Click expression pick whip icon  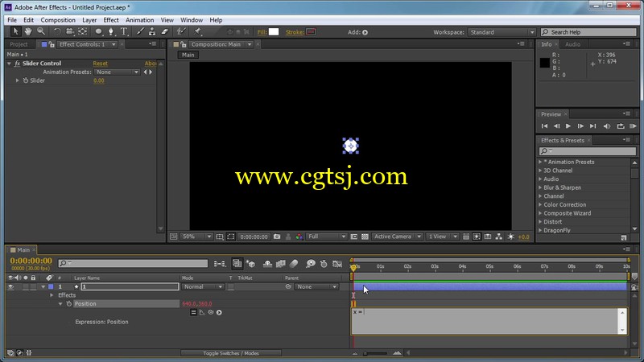[x=211, y=312]
